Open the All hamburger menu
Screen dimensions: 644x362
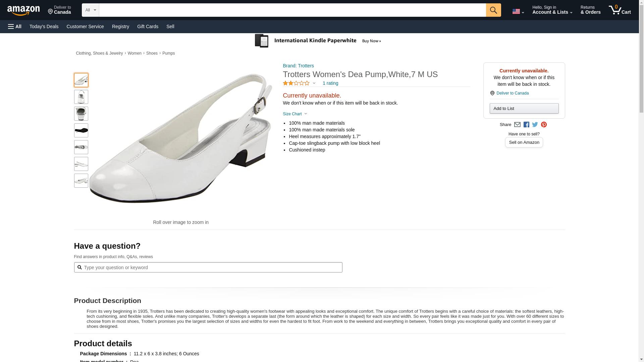(15, 26)
